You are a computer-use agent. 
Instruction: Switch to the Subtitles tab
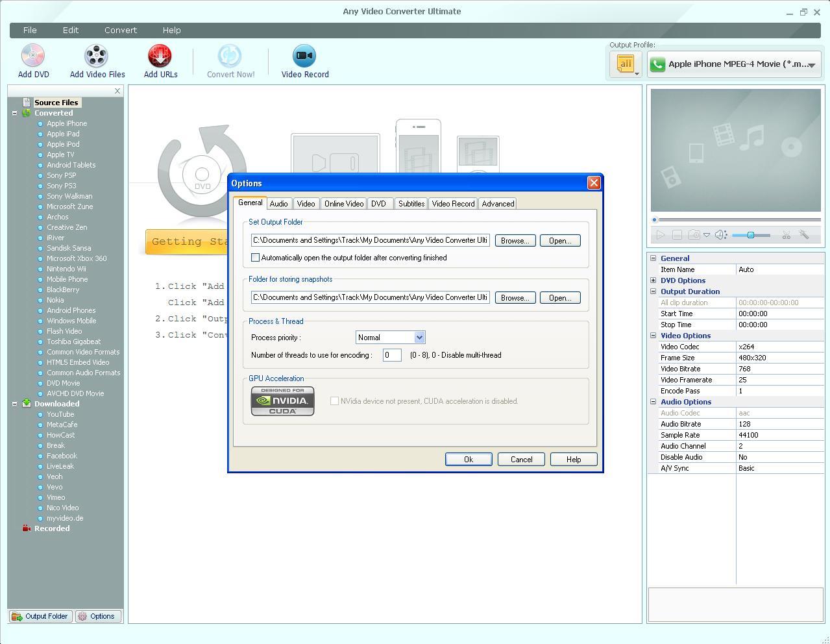(411, 204)
